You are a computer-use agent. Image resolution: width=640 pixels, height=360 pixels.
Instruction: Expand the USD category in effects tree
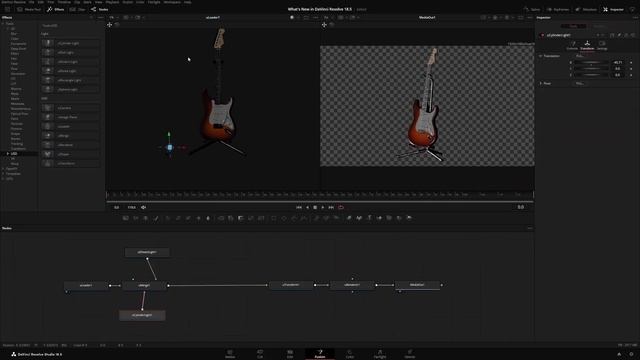8,153
